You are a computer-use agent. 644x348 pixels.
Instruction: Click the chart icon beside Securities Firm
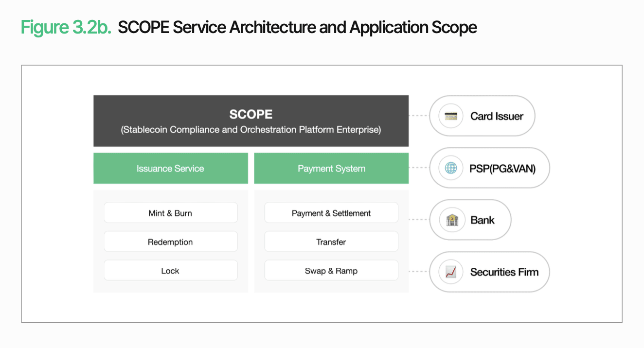pyautogui.click(x=450, y=272)
